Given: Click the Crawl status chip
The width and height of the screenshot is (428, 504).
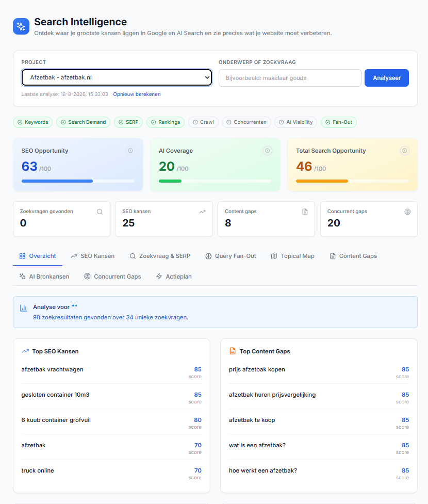Looking at the screenshot, I should coord(203,122).
